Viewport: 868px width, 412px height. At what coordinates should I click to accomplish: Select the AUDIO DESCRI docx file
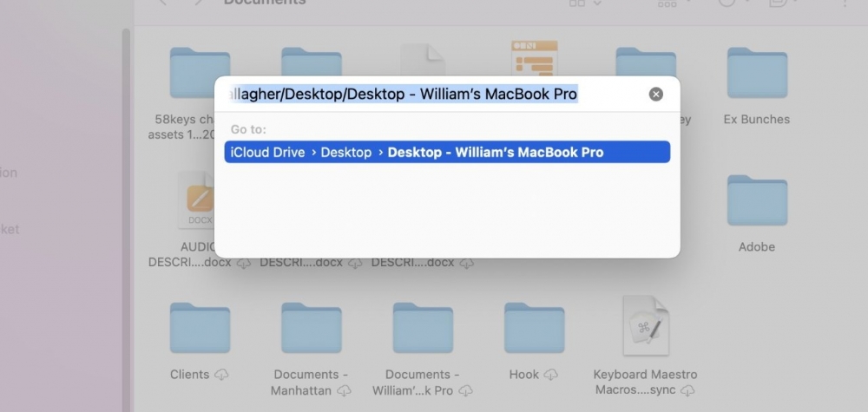(x=200, y=201)
